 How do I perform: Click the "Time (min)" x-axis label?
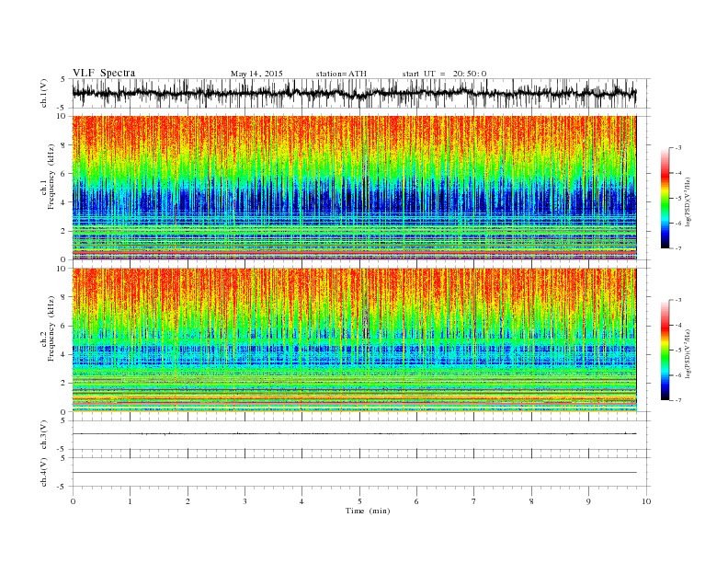(x=368, y=511)
